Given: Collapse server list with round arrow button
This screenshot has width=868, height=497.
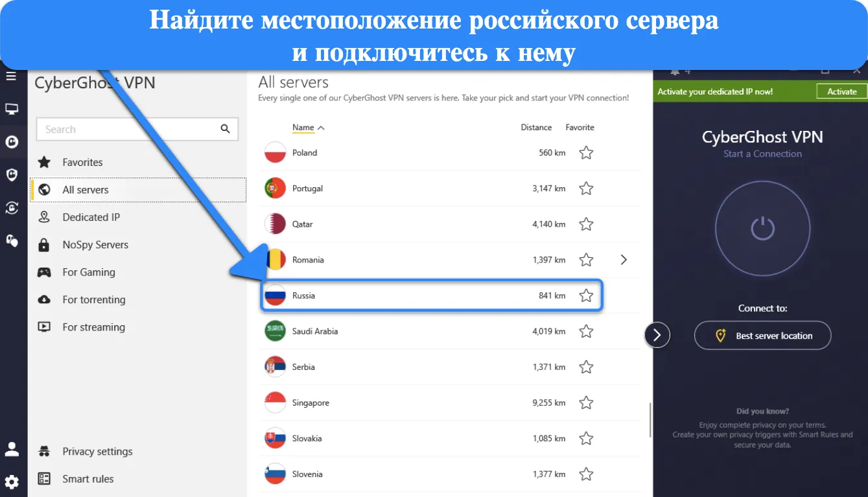Looking at the screenshot, I should (x=657, y=335).
